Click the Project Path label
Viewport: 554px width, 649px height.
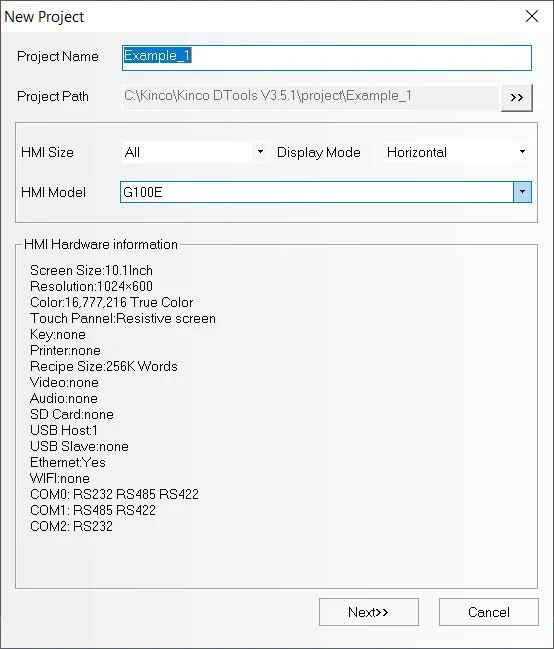[x=53, y=96]
